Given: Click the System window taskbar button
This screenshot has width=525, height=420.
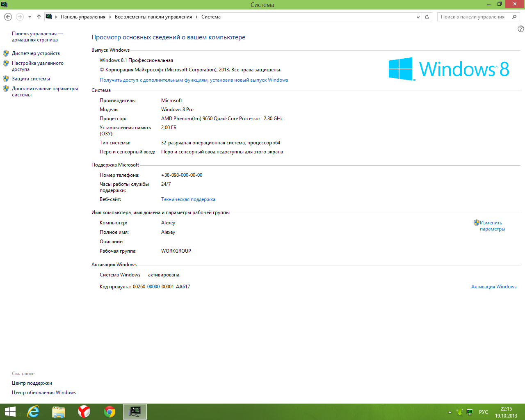Looking at the screenshot, I should (x=135, y=412).
